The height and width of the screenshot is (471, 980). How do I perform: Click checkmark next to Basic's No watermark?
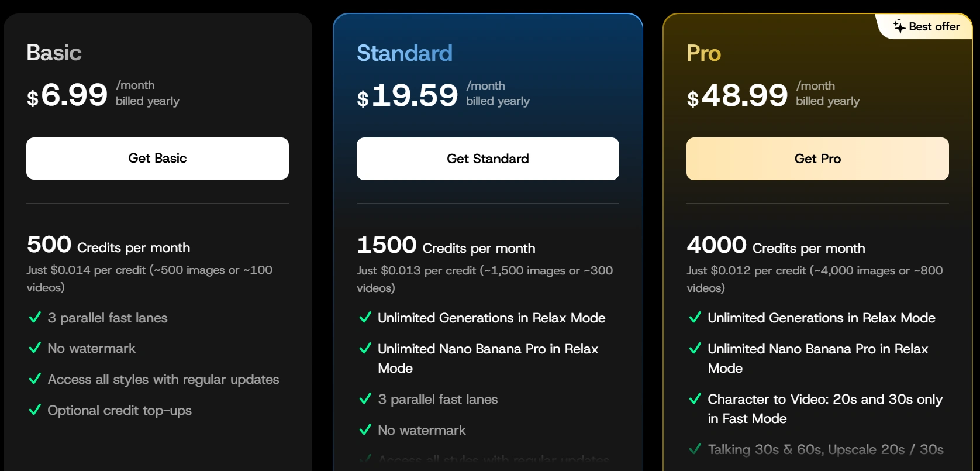[x=35, y=348]
